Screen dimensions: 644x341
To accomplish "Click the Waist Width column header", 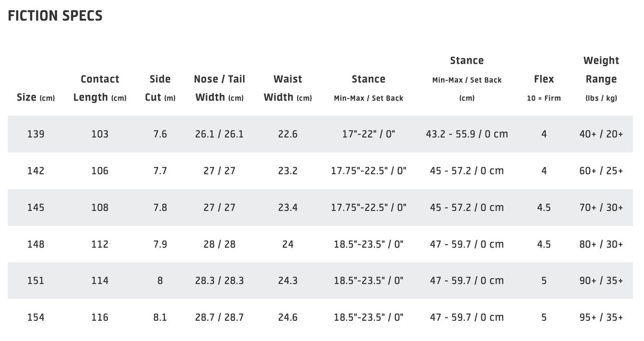I will tap(288, 88).
